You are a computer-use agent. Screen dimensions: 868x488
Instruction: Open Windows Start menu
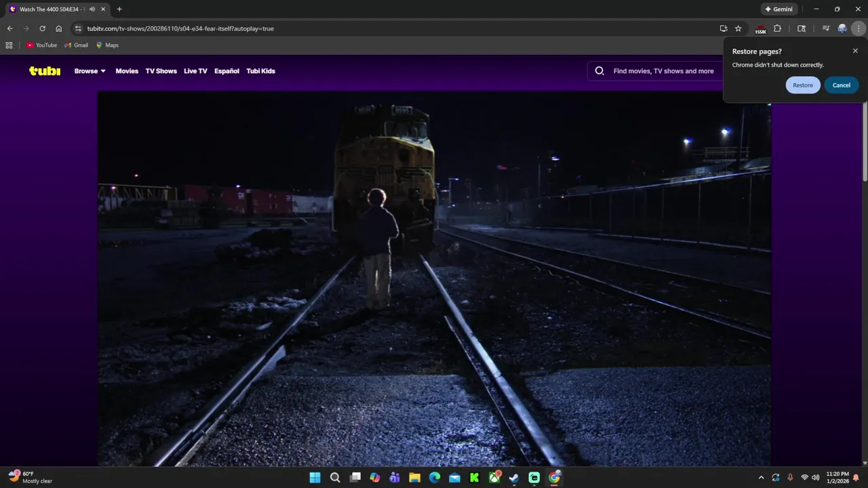point(315,477)
